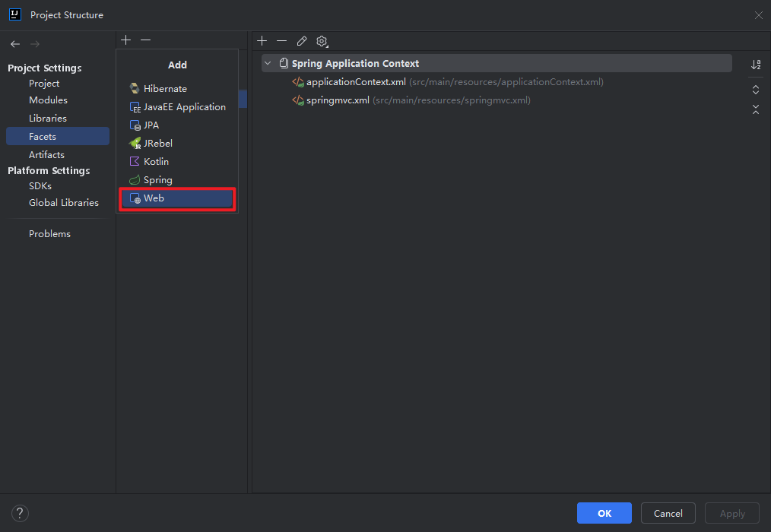
Task: Confirm with the OK button
Action: click(x=604, y=513)
